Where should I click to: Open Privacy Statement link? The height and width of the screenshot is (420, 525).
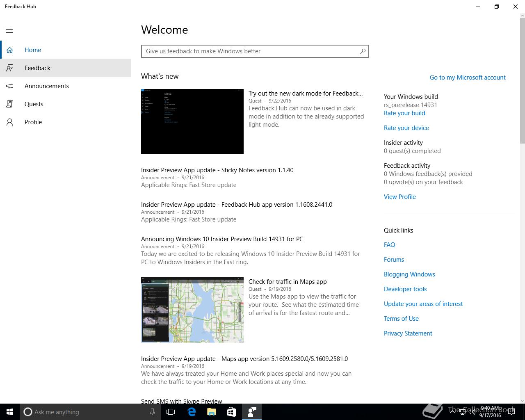[408, 333]
